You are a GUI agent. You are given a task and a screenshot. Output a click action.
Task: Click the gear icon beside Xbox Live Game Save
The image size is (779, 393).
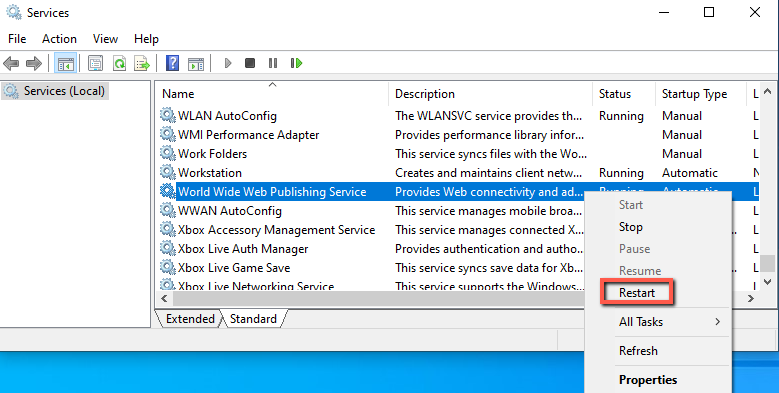(168, 267)
